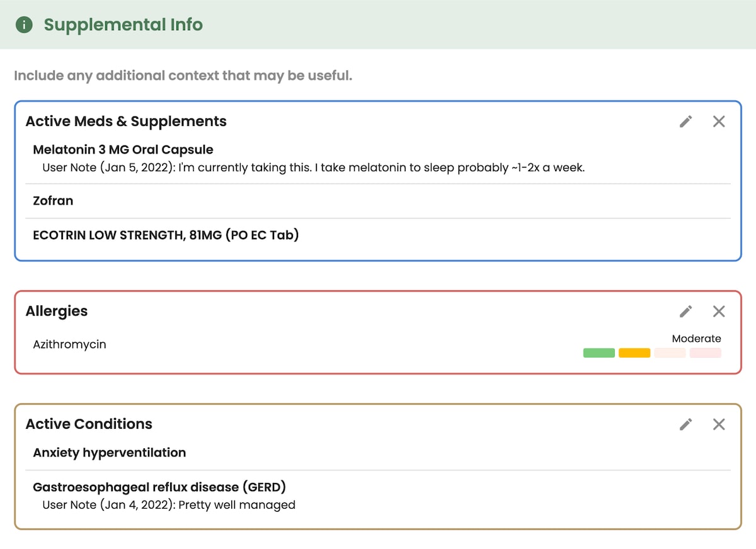Image resolution: width=756 pixels, height=549 pixels.
Task: Click the Supplemental Info heading
Action: (123, 25)
